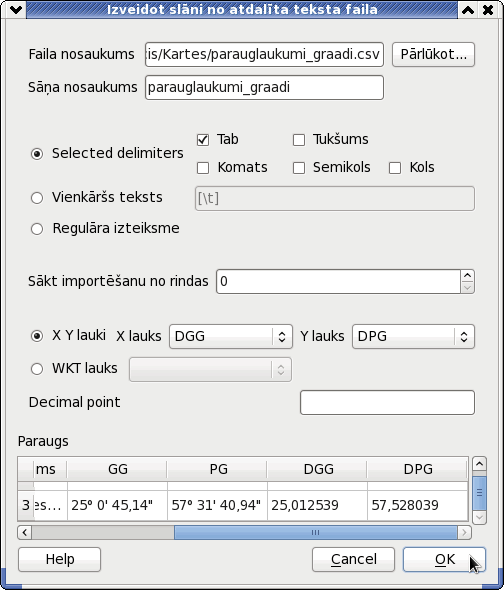
Task: Decrease the start import row spinner
Action: (467, 287)
